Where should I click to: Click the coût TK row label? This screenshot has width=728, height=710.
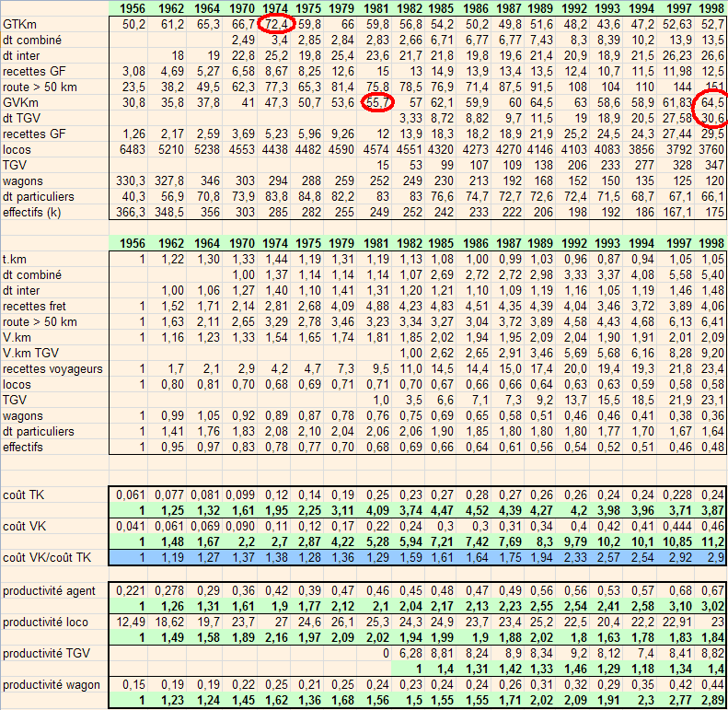[x=23, y=495]
